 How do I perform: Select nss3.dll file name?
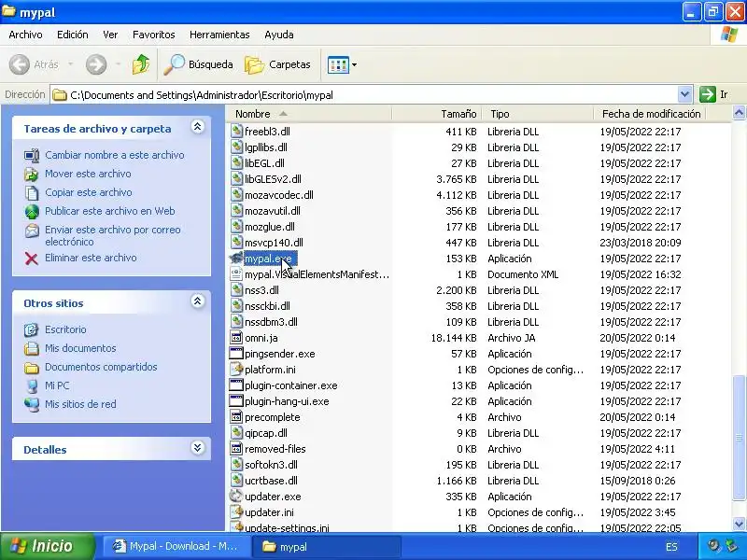tap(261, 290)
